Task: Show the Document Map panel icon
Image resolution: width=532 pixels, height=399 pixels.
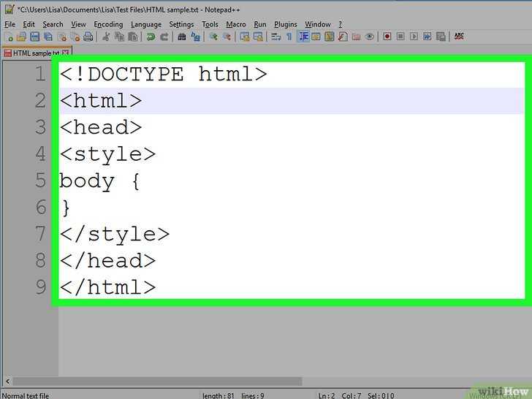Action: [x=329, y=37]
